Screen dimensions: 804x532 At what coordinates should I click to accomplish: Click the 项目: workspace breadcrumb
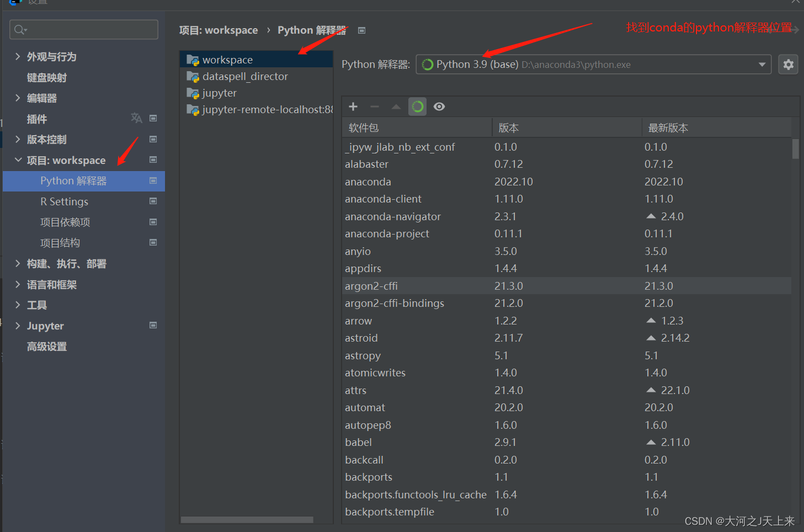point(219,30)
